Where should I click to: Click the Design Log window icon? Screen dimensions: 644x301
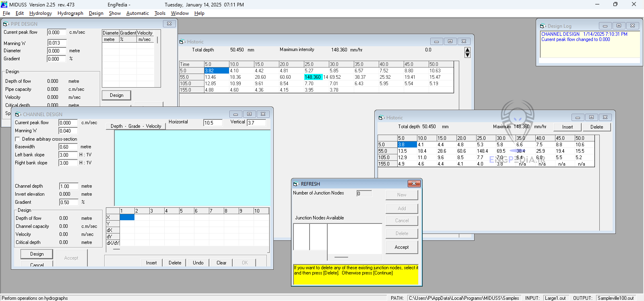click(x=543, y=26)
